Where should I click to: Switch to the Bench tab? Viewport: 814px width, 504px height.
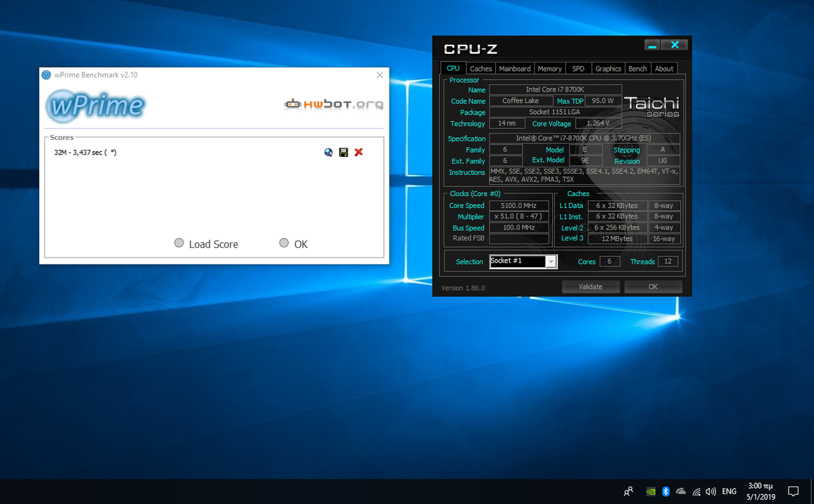[637, 69]
